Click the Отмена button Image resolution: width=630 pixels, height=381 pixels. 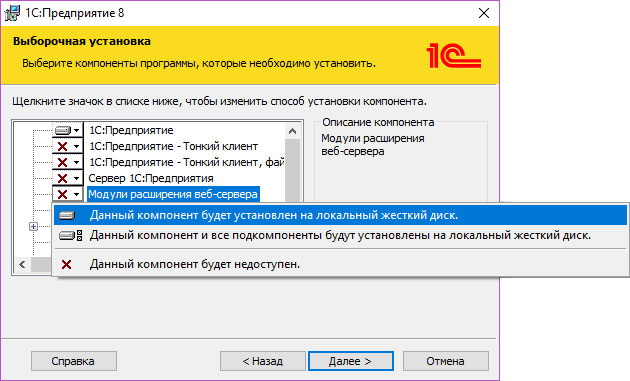(x=446, y=361)
